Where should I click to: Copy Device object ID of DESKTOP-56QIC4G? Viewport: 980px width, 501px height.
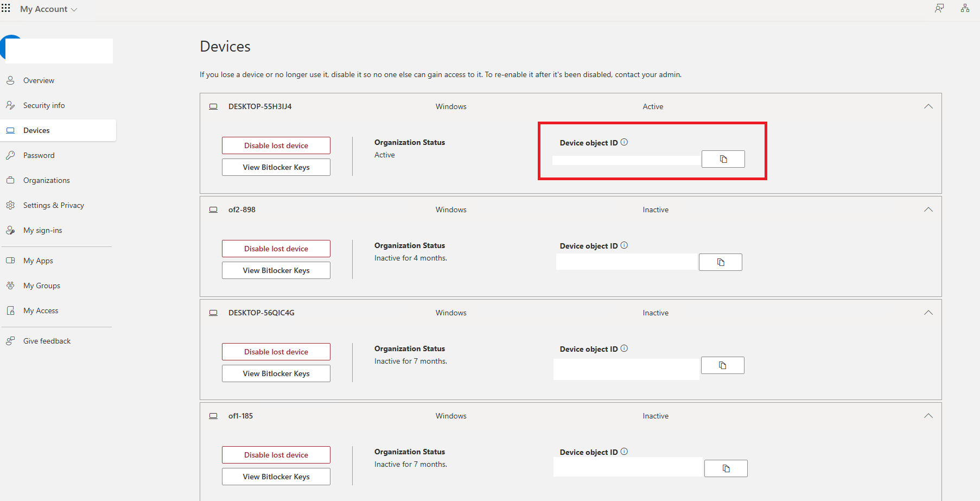click(723, 365)
